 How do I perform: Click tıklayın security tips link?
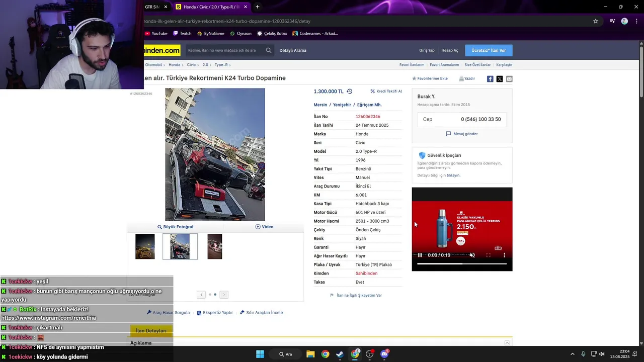(453, 175)
